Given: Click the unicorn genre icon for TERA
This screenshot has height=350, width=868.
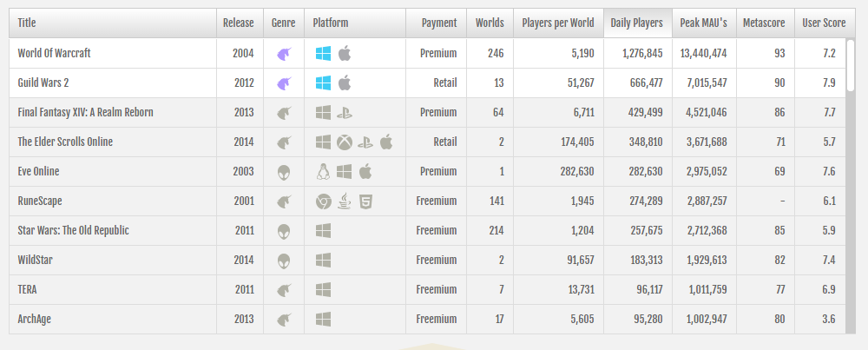Looking at the screenshot, I should tap(284, 290).
